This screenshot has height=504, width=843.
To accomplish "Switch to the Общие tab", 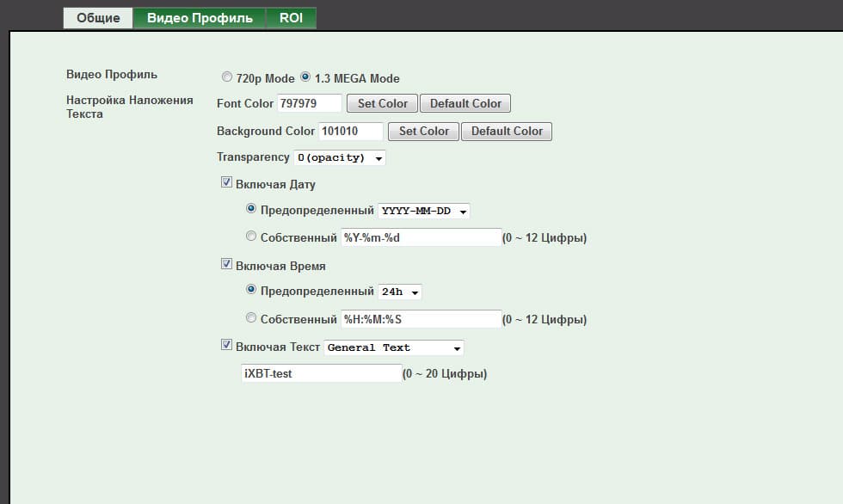I will [x=98, y=18].
